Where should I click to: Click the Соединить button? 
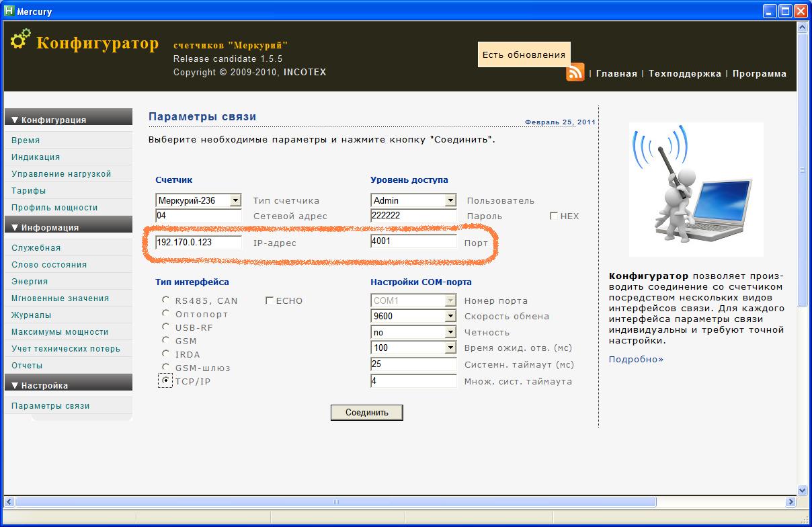tap(367, 412)
